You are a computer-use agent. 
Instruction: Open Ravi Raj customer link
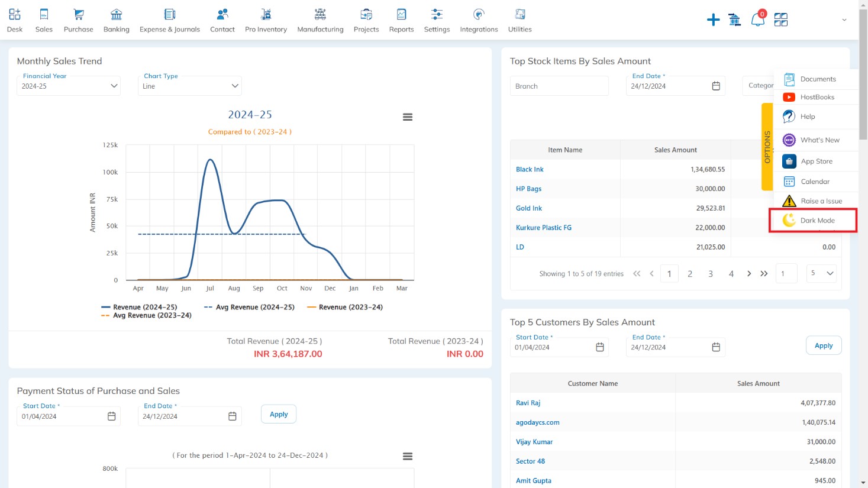[x=528, y=403]
